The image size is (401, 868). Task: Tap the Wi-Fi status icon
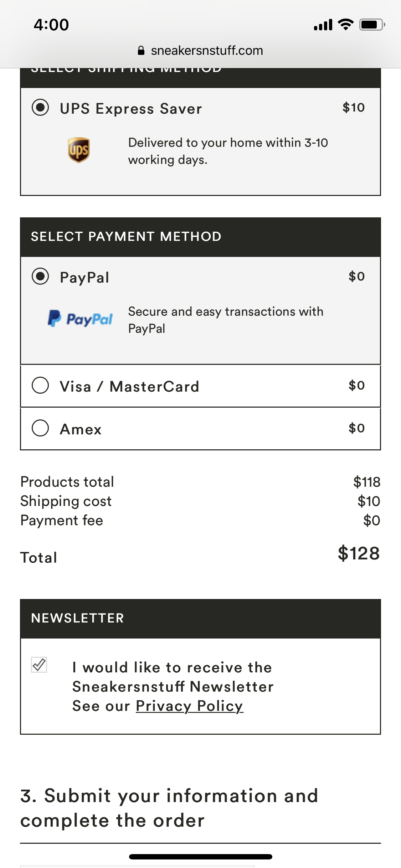click(345, 25)
